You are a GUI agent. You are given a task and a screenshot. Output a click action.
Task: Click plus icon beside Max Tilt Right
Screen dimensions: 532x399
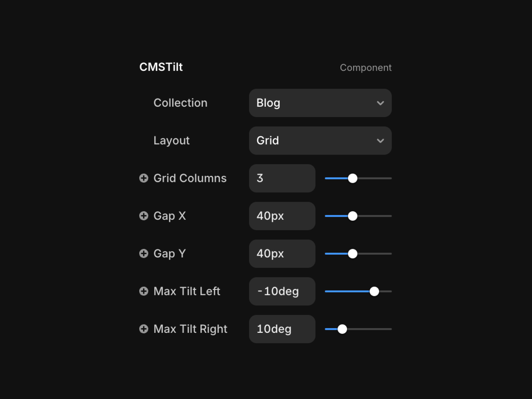tap(144, 329)
